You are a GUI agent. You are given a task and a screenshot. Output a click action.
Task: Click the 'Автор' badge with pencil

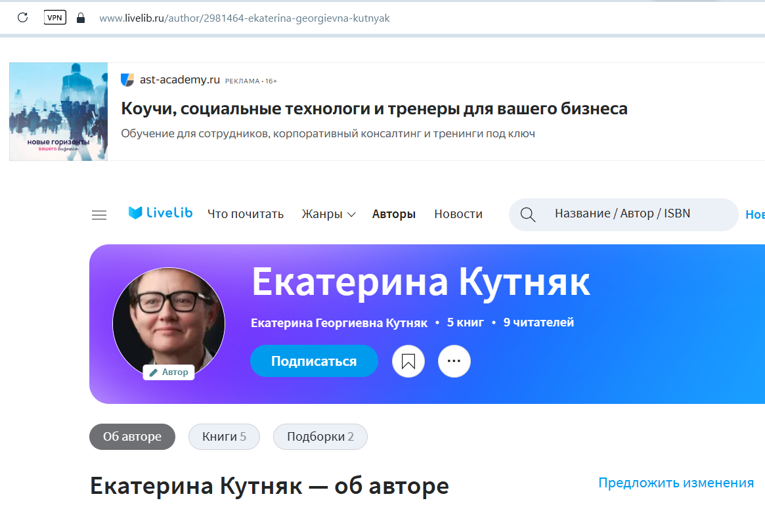pyautogui.click(x=169, y=372)
